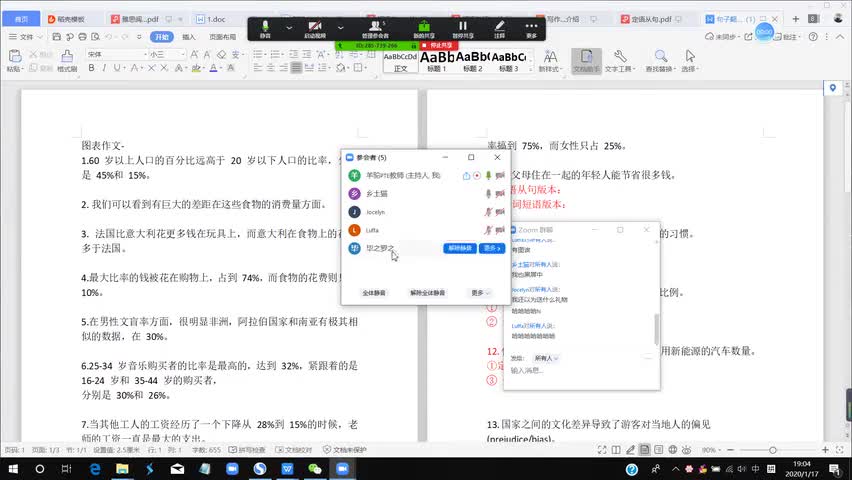Open audio options arrow beside mute button
The width and height of the screenshot is (852, 480).
click(x=289, y=27)
